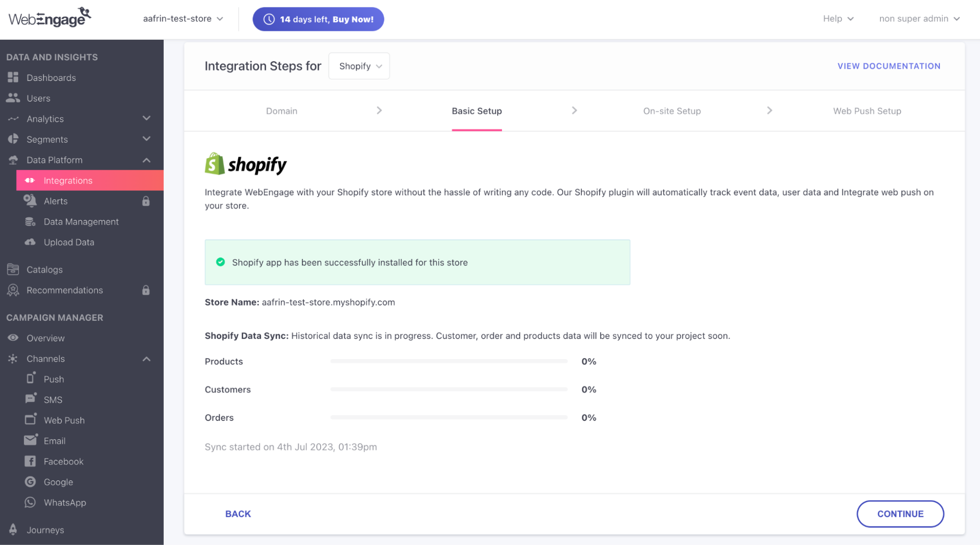Open WhatsApp channel icon
Image resolution: width=980 pixels, height=545 pixels.
[30, 502]
